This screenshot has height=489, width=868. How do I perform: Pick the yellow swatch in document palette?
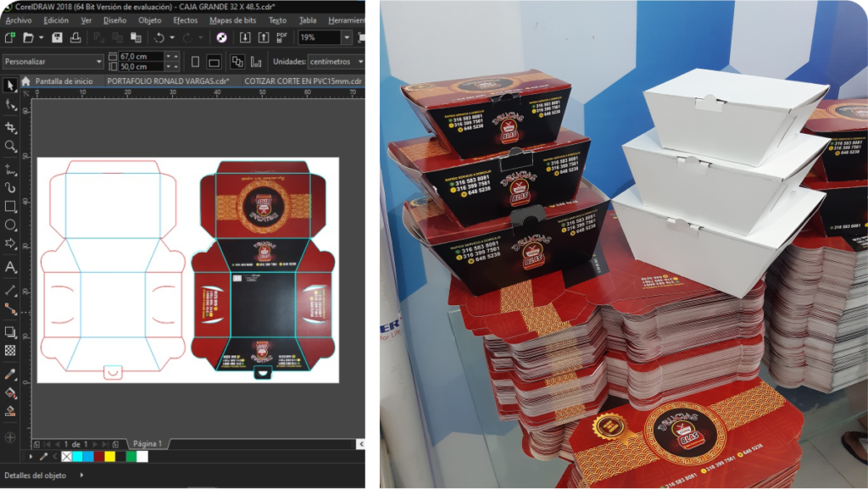(x=109, y=457)
